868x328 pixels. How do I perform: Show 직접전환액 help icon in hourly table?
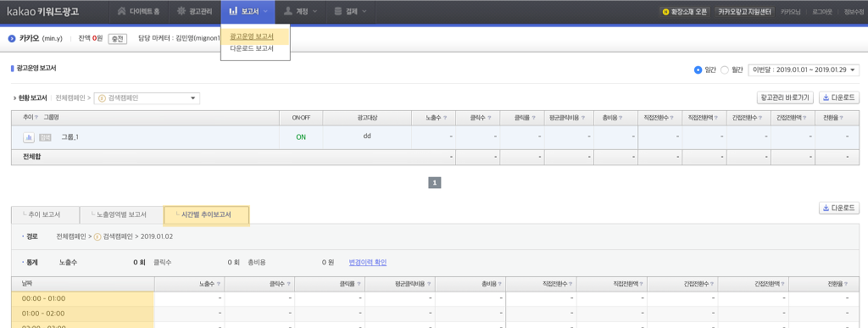(x=641, y=284)
